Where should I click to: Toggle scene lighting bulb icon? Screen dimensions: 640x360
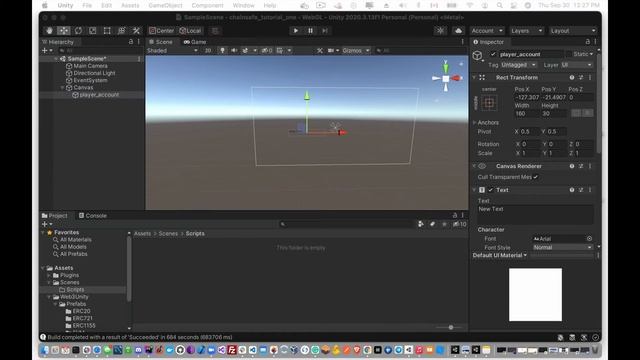pyautogui.click(x=222, y=51)
